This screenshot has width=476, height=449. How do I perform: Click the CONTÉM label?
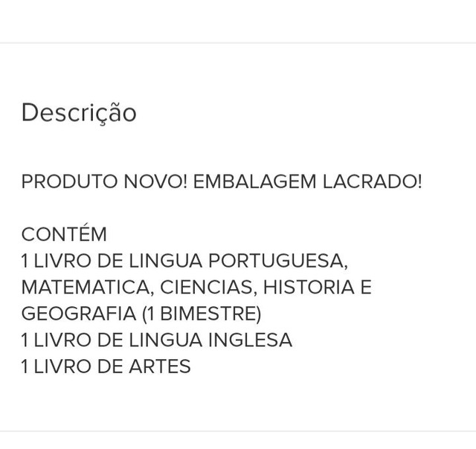[64, 233]
